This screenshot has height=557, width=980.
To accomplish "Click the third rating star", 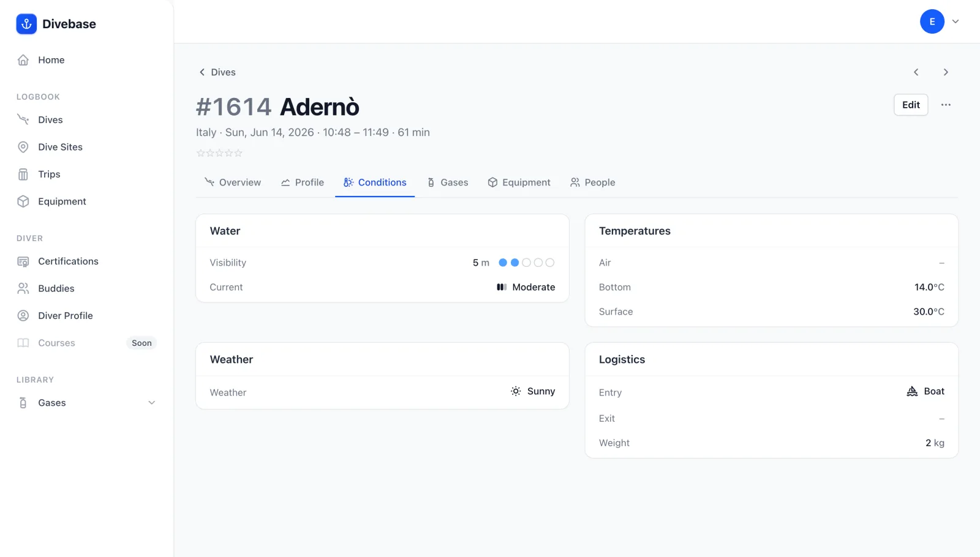I will click(x=219, y=153).
